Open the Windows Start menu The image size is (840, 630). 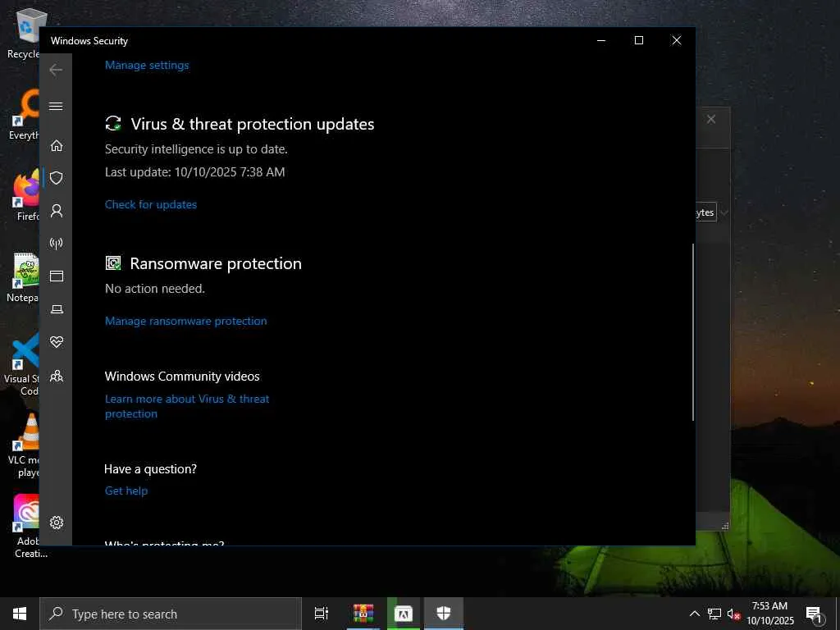[x=20, y=614]
